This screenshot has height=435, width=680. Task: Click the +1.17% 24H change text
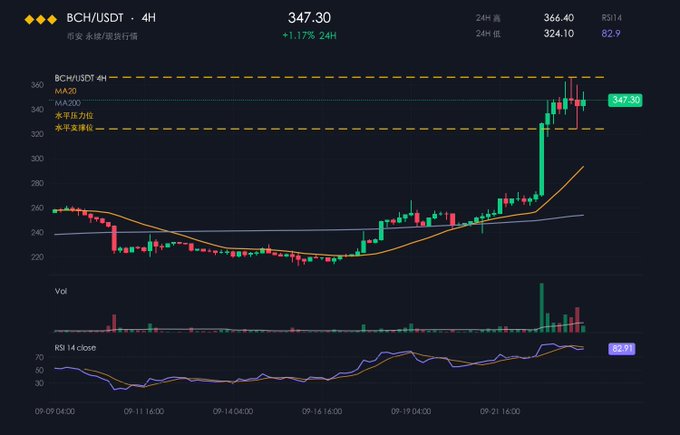[309, 36]
